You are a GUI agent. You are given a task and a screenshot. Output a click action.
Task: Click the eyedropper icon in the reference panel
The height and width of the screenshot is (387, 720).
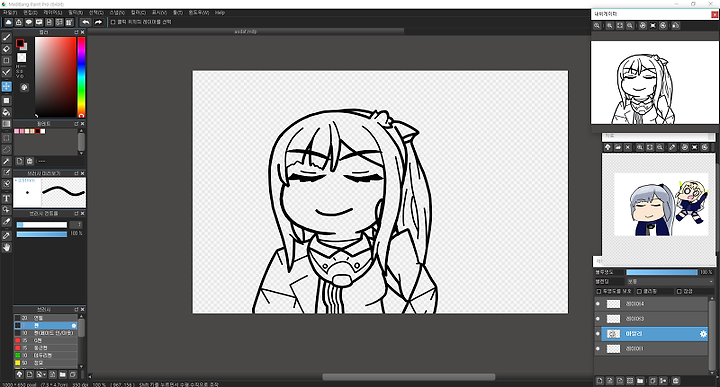click(x=672, y=147)
